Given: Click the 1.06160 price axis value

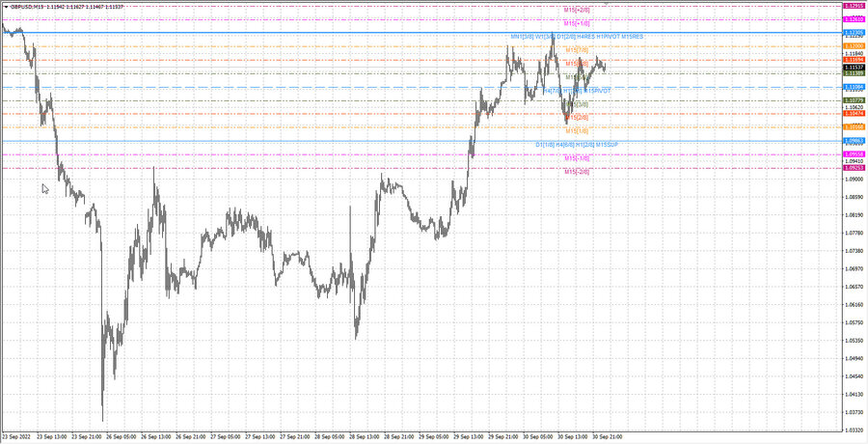Looking at the screenshot, I should 854,304.
